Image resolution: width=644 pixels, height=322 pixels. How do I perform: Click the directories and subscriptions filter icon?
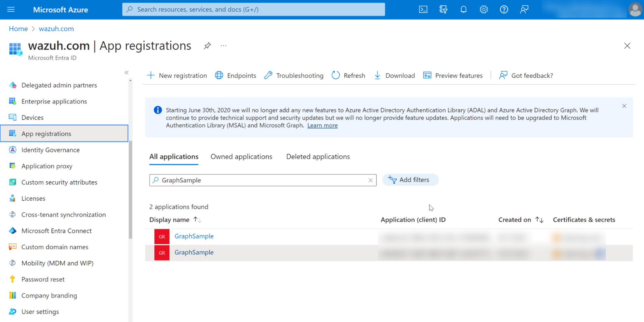click(443, 10)
